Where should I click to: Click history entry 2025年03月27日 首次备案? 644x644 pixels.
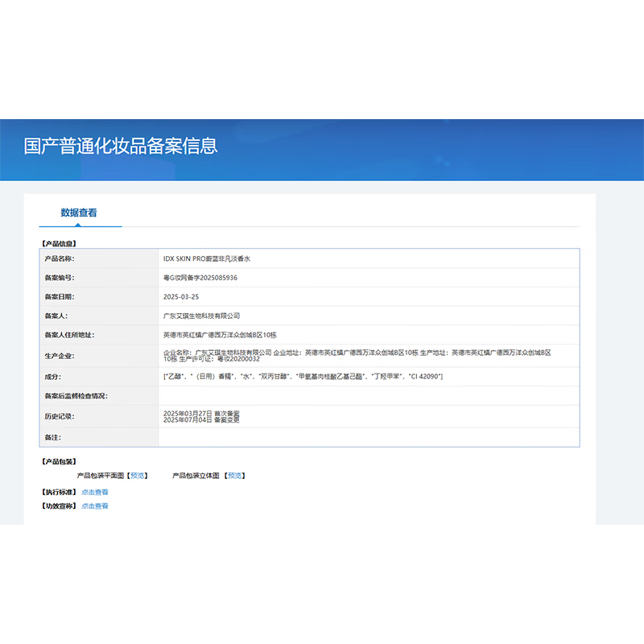tap(201, 413)
